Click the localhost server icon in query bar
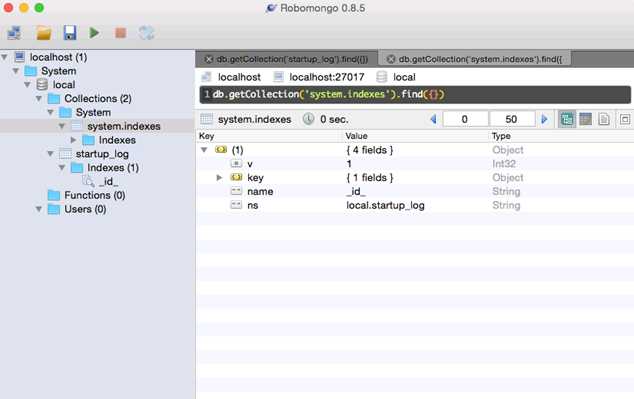 pos(206,77)
